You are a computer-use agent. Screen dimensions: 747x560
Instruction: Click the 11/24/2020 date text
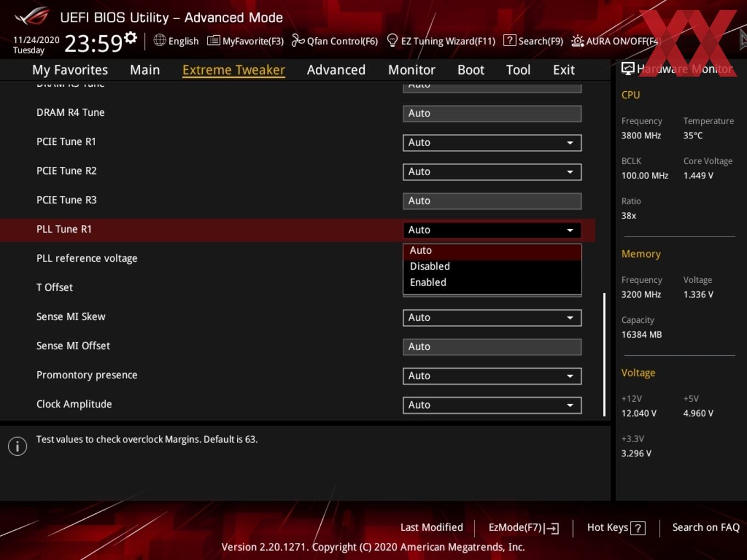36,40
